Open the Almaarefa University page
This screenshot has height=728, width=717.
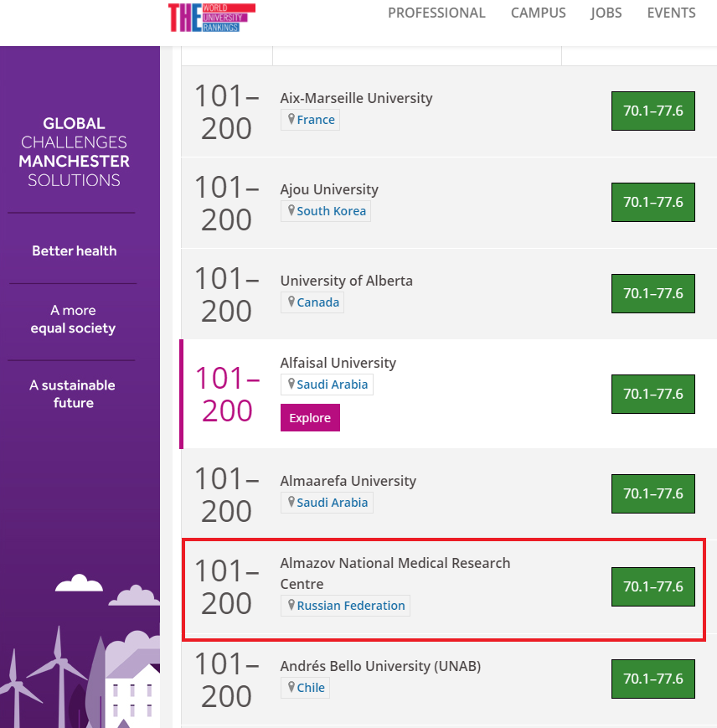point(348,481)
